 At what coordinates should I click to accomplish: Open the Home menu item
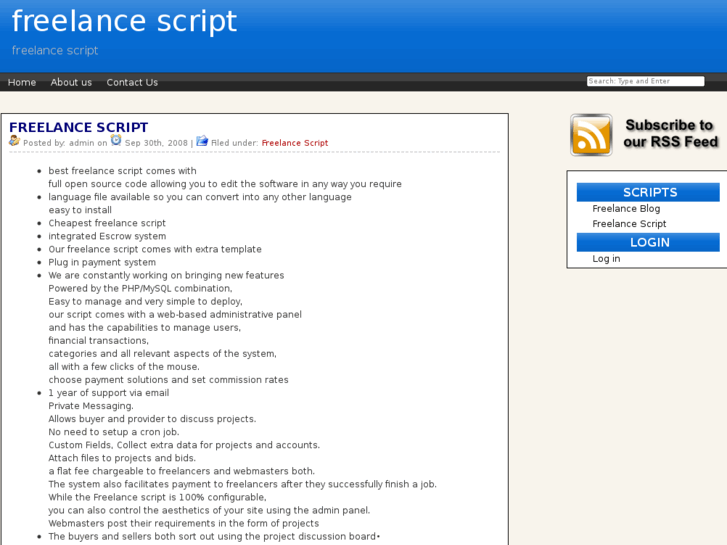(x=22, y=82)
